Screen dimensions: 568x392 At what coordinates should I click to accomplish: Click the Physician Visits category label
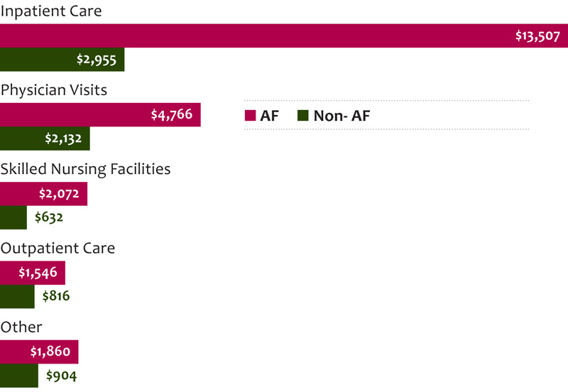tap(54, 90)
